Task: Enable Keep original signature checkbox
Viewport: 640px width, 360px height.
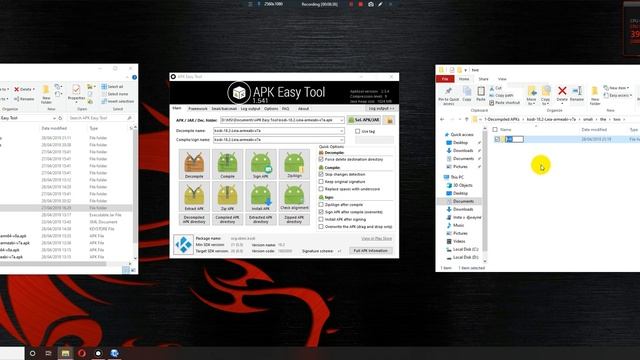Action: (x=321, y=182)
